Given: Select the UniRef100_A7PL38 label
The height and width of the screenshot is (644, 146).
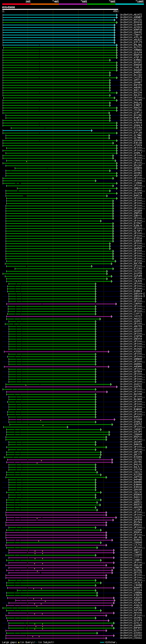Looking at the screenshot, I should click(x=131, y=37).
